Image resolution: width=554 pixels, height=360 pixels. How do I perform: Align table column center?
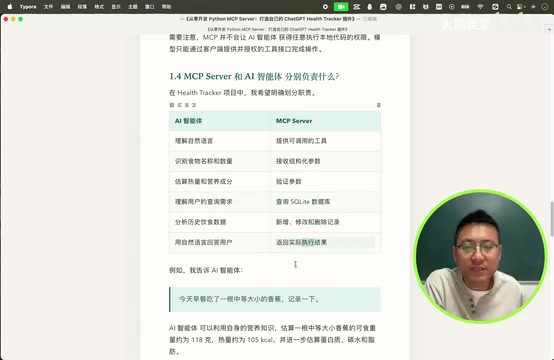tap(187, 105)
